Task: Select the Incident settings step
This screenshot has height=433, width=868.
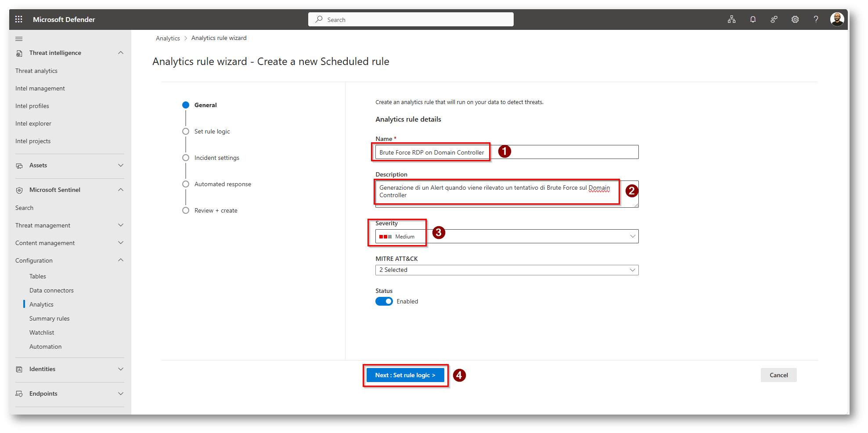Action: (x=216, y=158)
